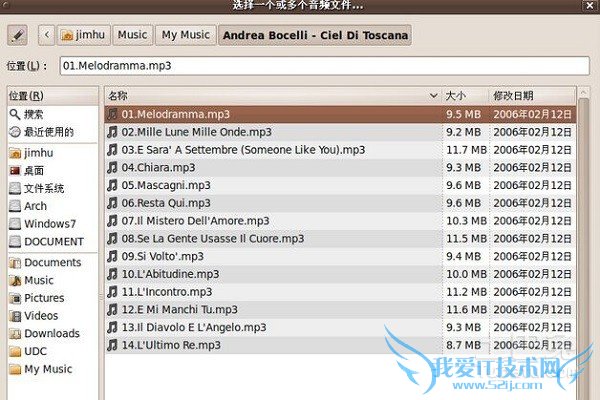Screen dimensions: 600x400
Task: Sort by the size column header
Action: click(x=465, y=96)
